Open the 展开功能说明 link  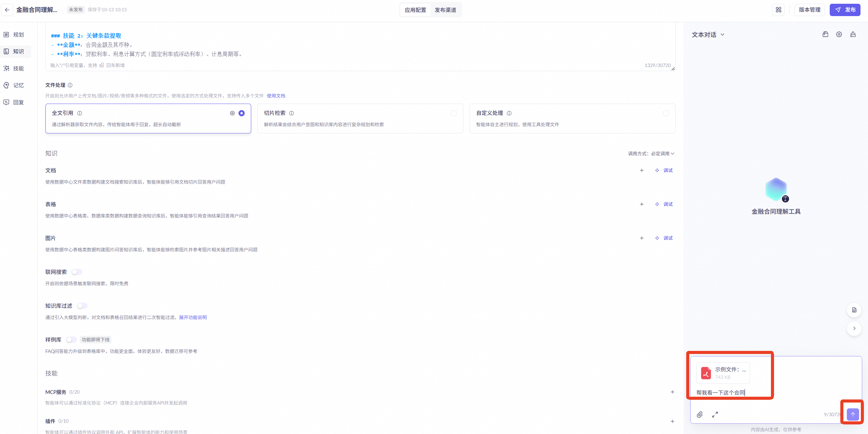coord(193,317)
